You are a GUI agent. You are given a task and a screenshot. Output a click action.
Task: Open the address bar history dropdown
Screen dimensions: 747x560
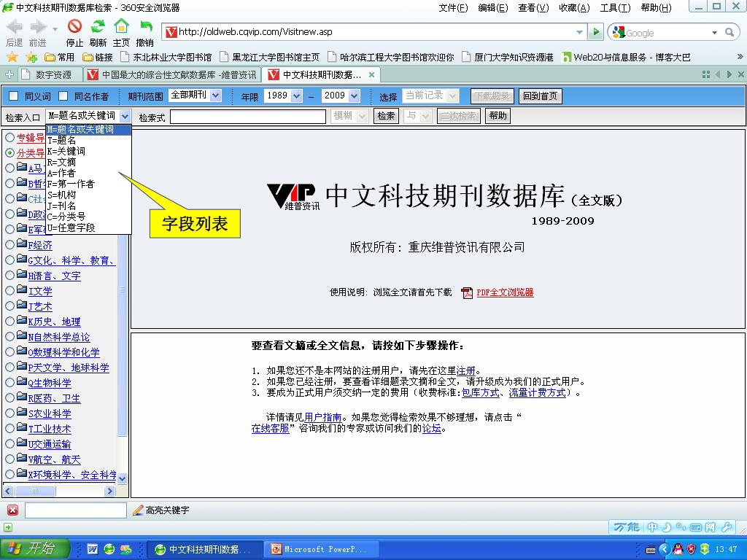click(x=579, y=32)
